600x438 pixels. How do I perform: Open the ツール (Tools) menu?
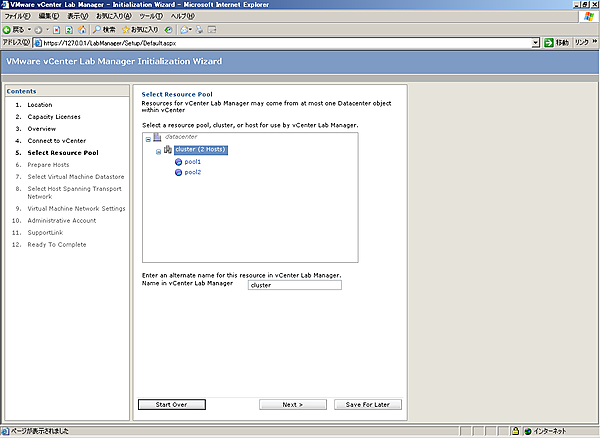pyautogui.click(x=151, y=16)
